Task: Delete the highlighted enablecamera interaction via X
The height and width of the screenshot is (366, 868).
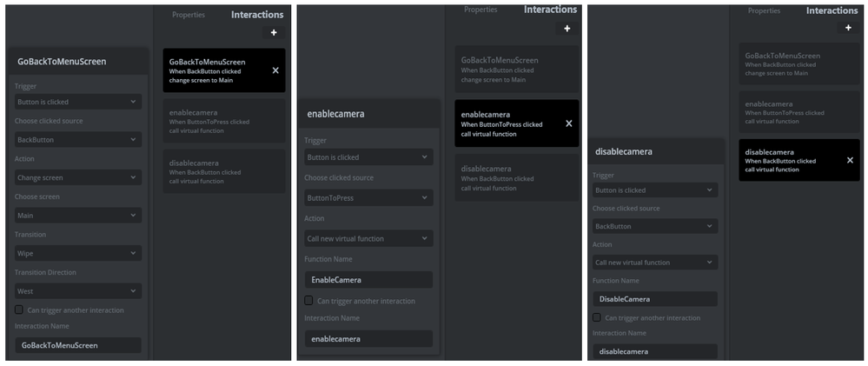Action: (568, 123)
